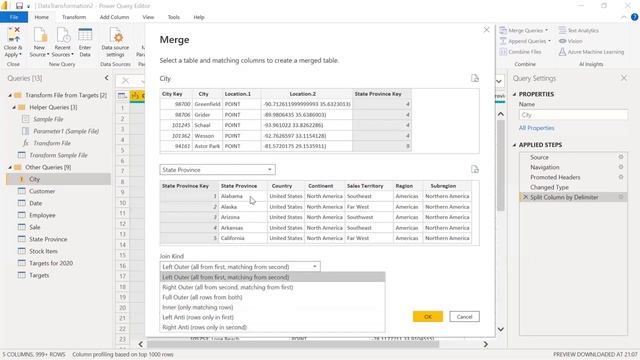Select Right Anti join option
Screen dimensions: 640x360
272,327
